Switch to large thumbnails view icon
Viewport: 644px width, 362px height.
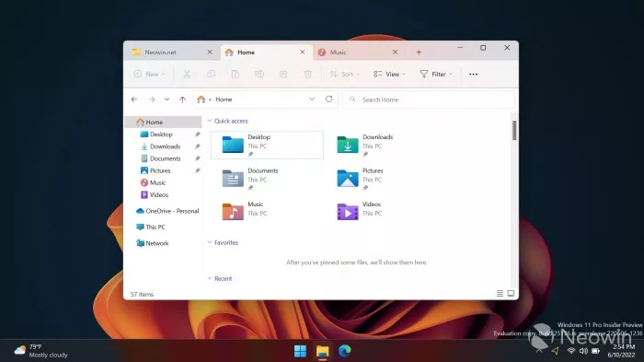pyautogui.click(x=511, y=293)
